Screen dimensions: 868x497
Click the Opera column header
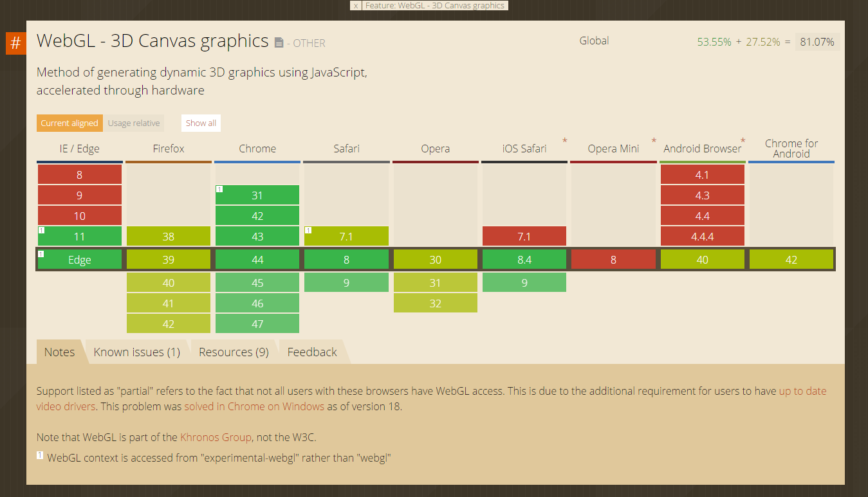click(436, 149)
